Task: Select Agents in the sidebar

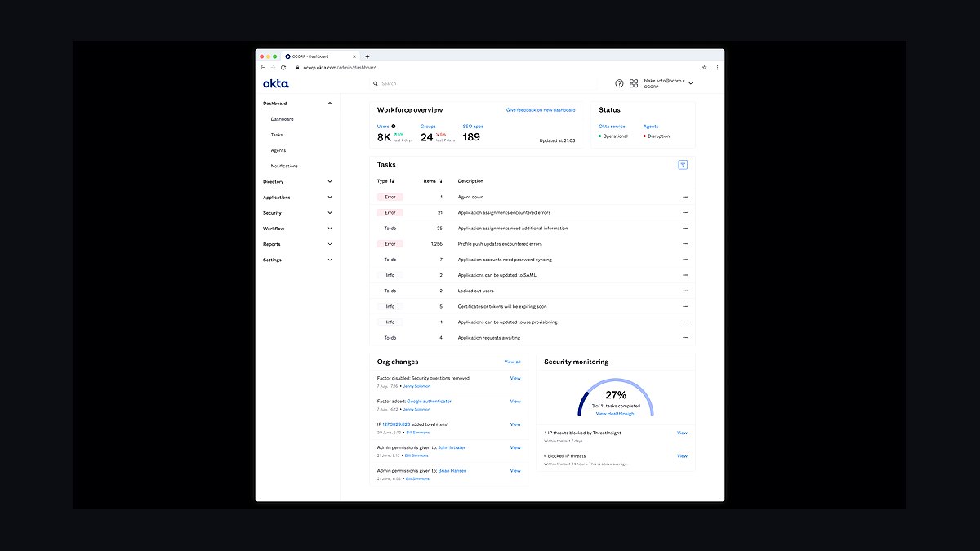Action: click(x=278, y=150)
